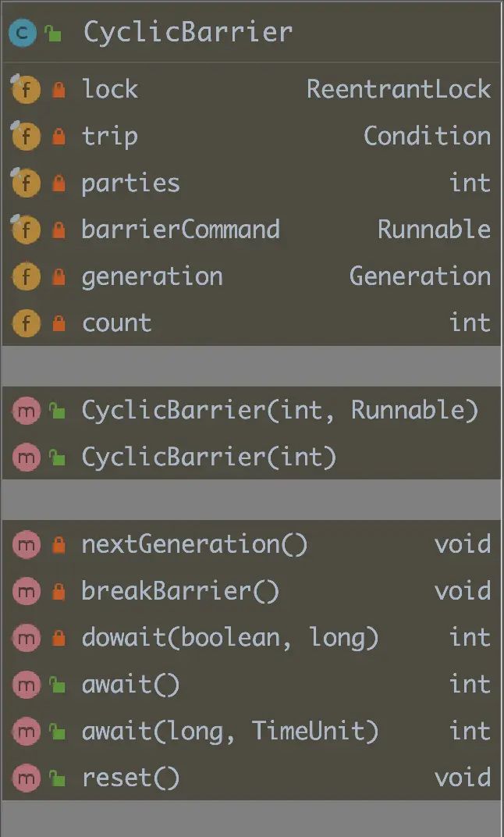Click the ReentrantLock type label
Image resolution: width=504 pixels, height=837 pixels.
point(399,89)
